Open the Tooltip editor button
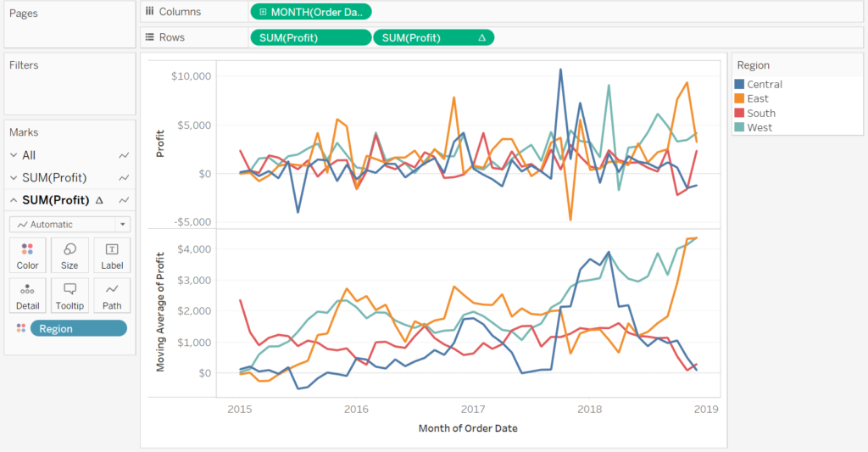The image size is (868, 452). (x=70, y=295)
